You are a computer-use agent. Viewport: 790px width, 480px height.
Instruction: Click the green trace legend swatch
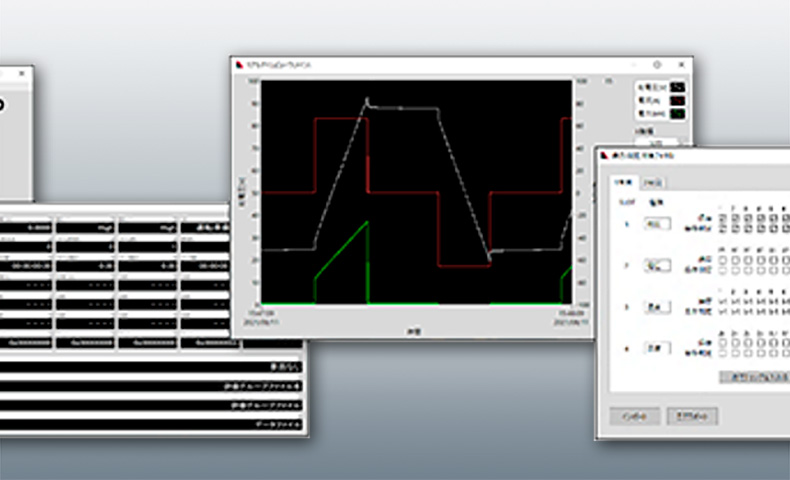[677, 114]
